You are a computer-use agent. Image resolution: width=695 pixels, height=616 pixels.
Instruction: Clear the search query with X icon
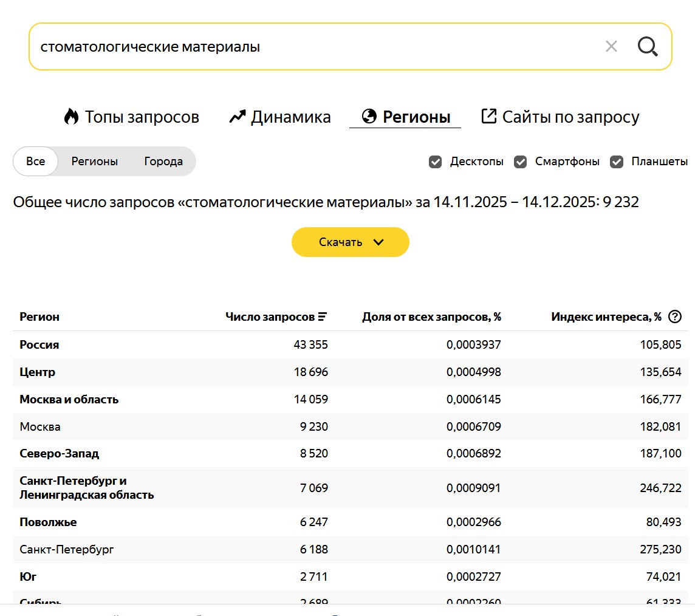point(611,46)
